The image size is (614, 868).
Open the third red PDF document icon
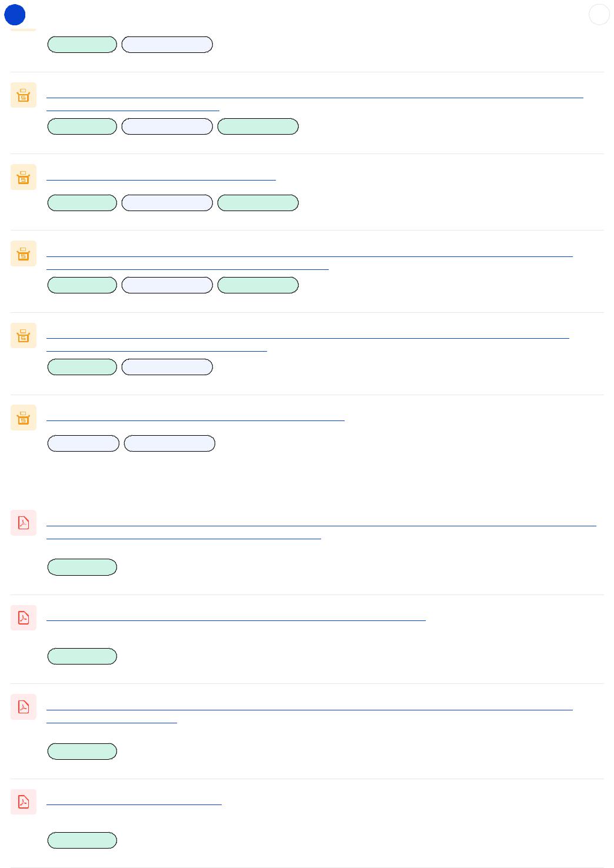(x=24, y=707)
